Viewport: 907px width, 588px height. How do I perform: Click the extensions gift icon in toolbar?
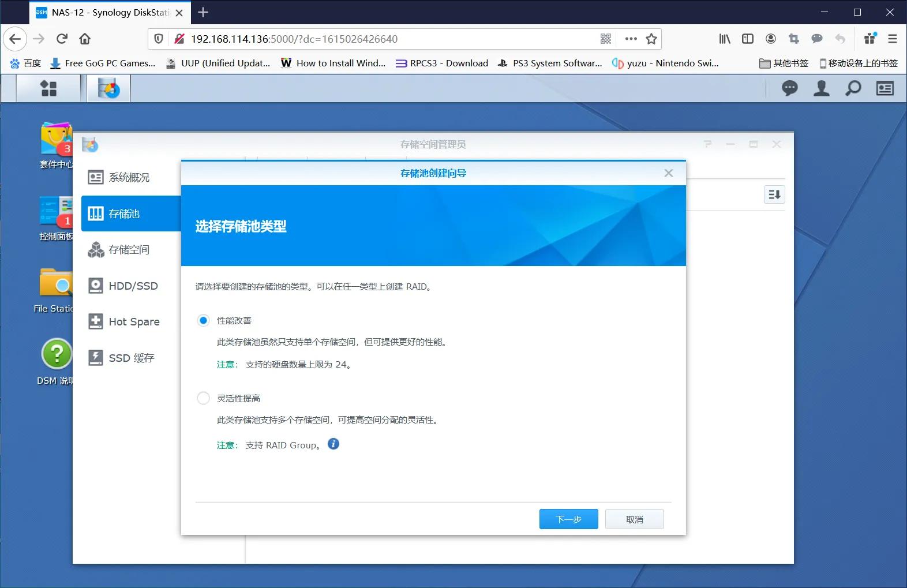[870, 39]
